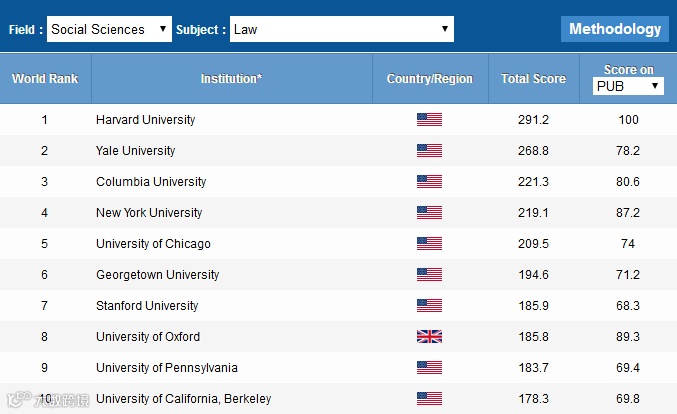
Task: Click the flag next to Columbia University
Action: coord(429,182)
